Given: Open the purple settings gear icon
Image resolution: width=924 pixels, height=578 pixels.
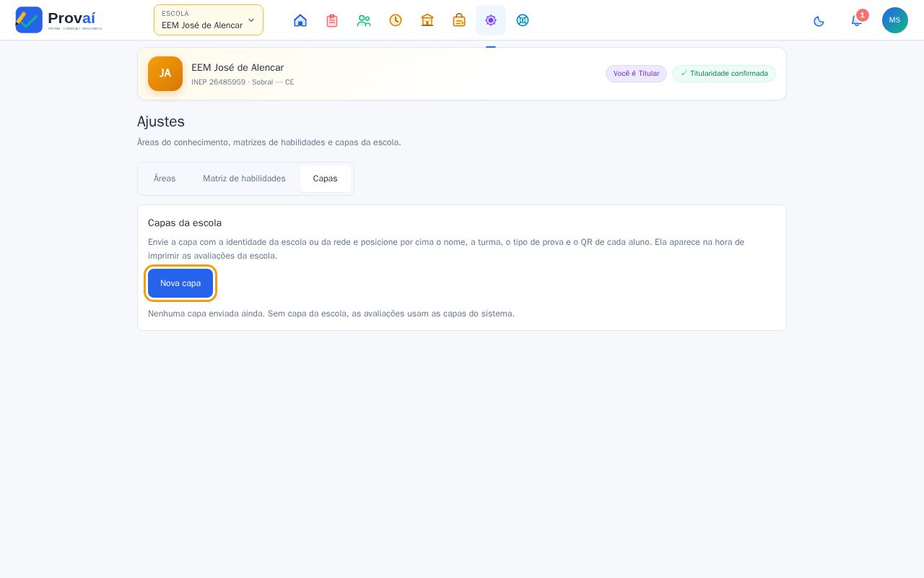Looking at the screenshot, I should click(x=491, y=20).
